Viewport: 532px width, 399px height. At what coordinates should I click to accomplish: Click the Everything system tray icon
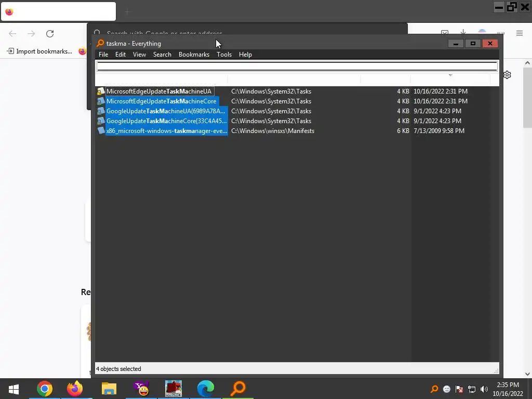(434, 389)
